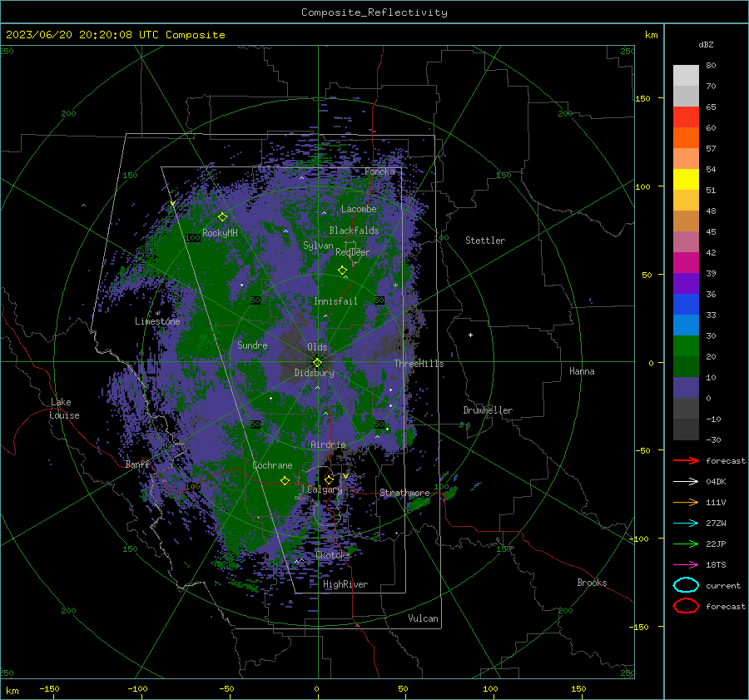
Task: Click the RedDeer city label
Action: pos(353,252)
